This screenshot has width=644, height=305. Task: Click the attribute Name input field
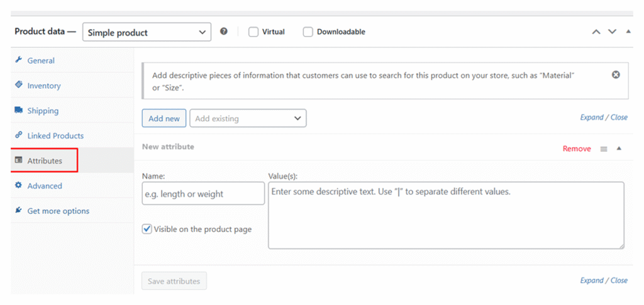coord(203,194)
